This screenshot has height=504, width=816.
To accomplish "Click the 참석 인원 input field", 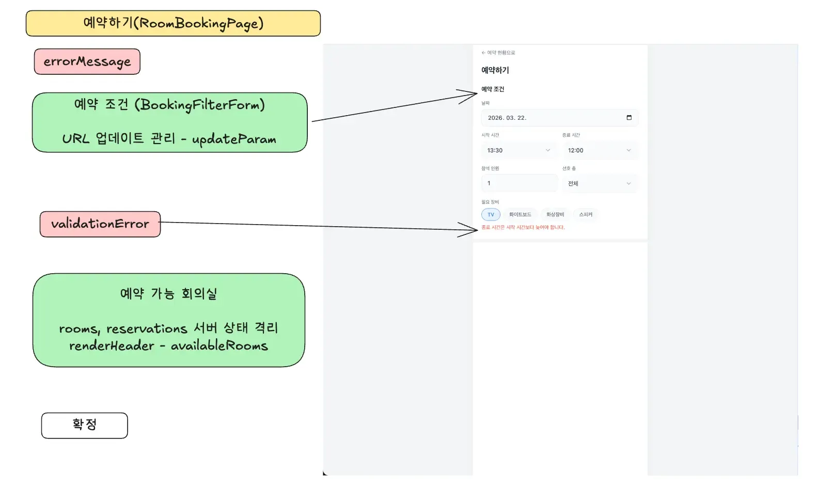I will click(519, 183).
